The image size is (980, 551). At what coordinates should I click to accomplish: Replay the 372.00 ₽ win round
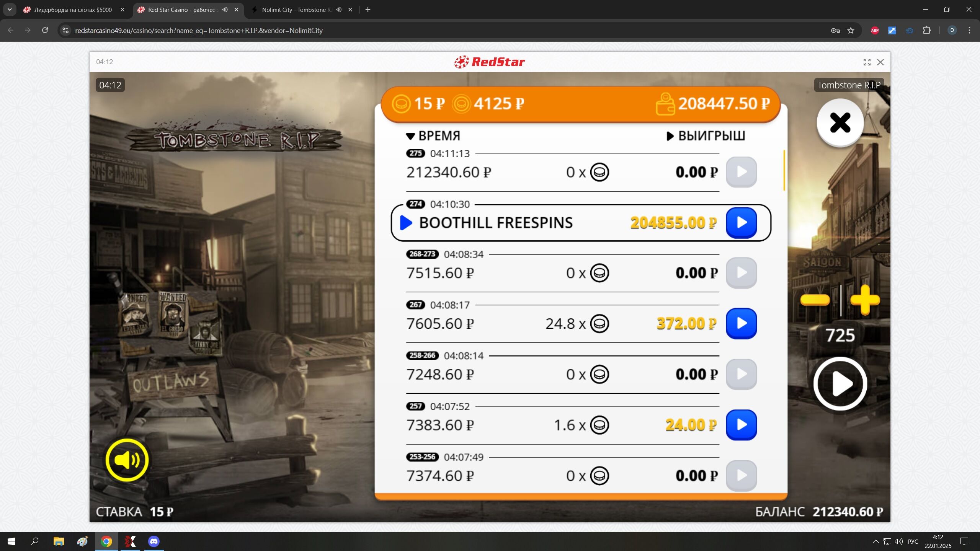click(x=741, y=323)
